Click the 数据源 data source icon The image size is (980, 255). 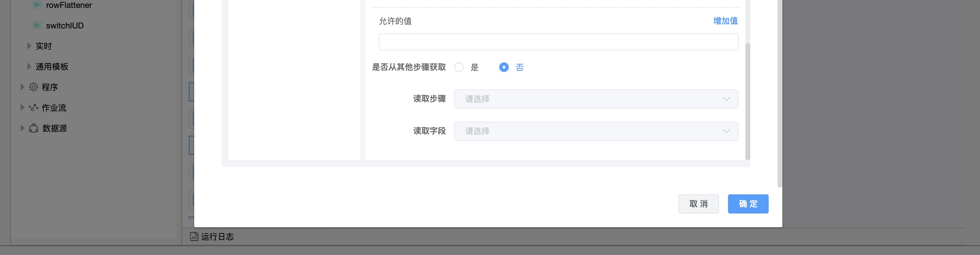point(34,129)
